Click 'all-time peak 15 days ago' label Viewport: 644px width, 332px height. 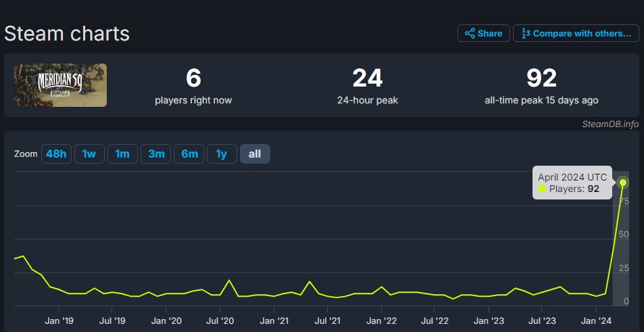(x=541, y=100)
